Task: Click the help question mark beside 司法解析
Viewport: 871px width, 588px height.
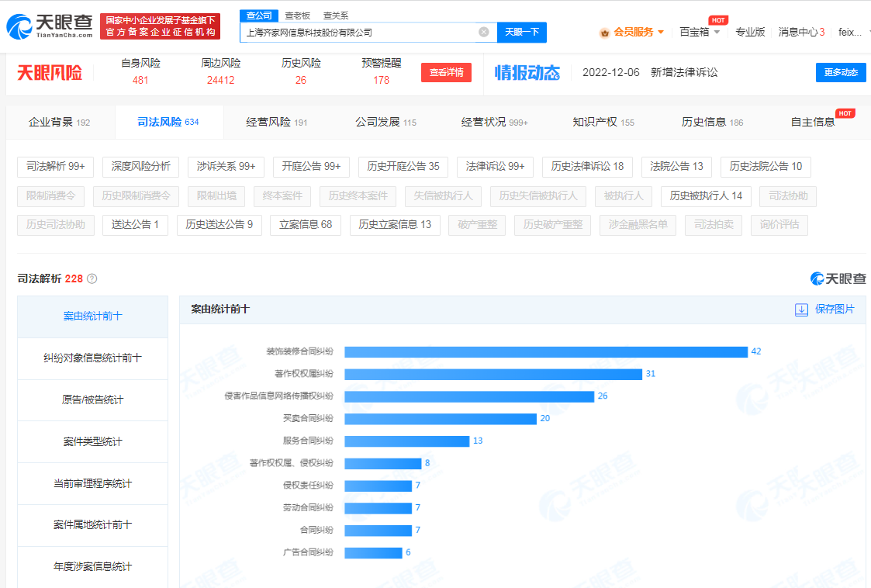Action: (x=92, y=278)
